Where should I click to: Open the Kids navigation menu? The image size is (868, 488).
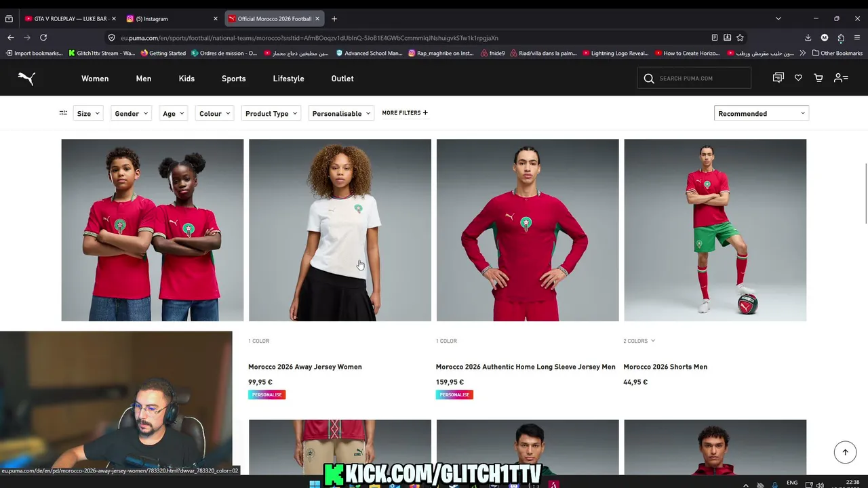click(x=186, y=79)
